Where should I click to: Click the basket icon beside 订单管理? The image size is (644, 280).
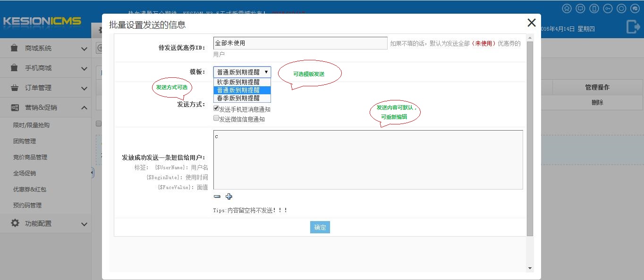[15, 88]
